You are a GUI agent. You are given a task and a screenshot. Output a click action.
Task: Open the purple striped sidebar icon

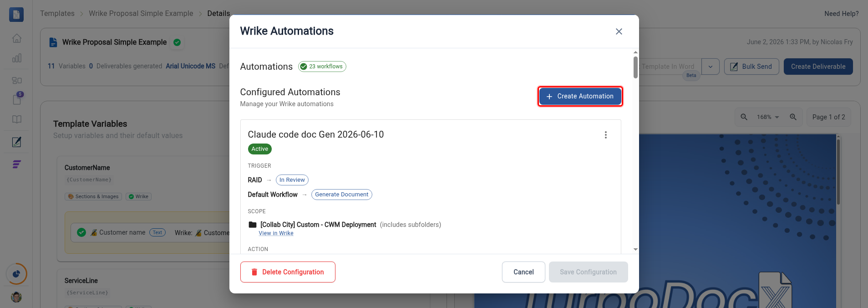(x=17, y=164)
